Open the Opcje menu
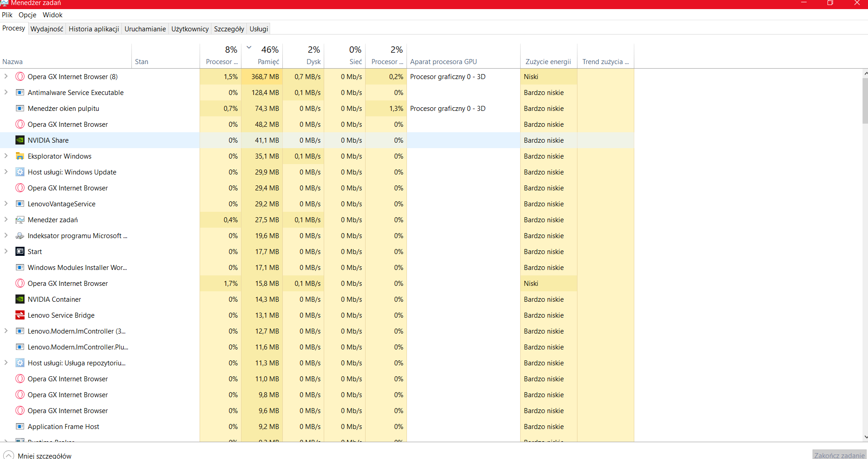The image size is (868, 459). tap(27, 15)
